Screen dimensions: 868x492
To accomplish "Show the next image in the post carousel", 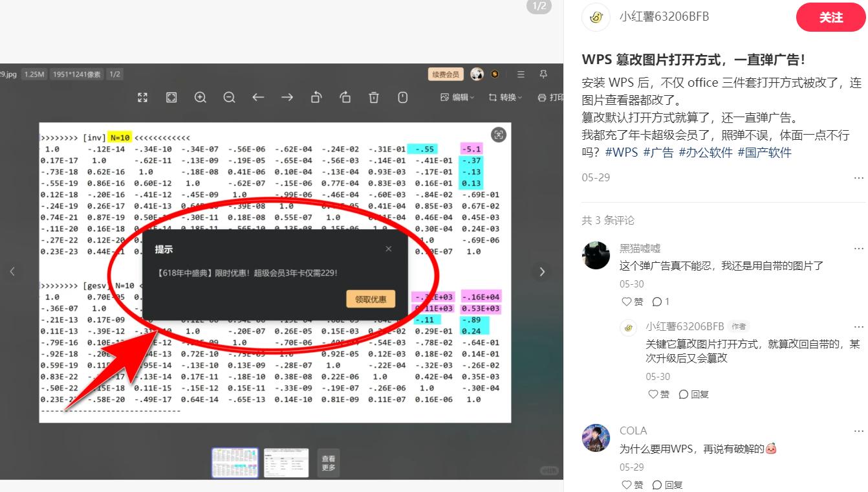I will pos(542,272).
